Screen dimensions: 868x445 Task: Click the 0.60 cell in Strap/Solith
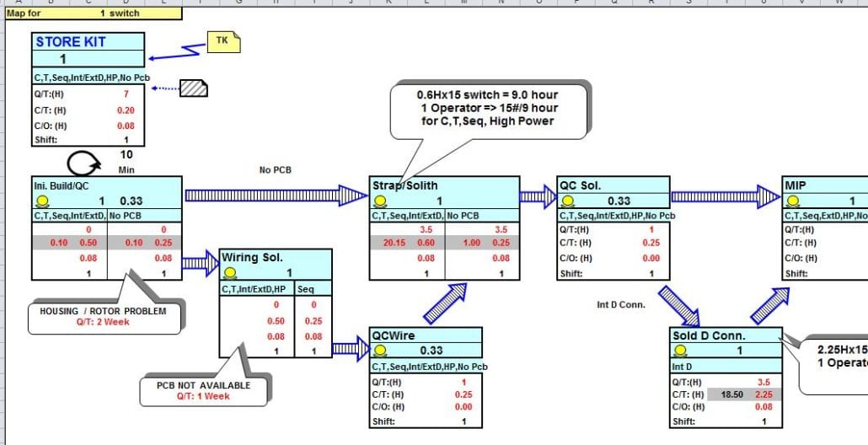(426, 243)
